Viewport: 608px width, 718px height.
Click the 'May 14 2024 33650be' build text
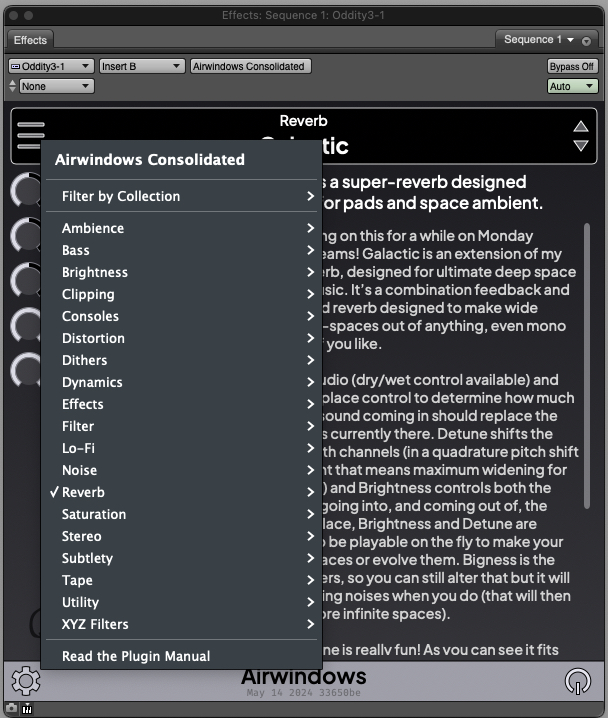tap(304, 692)
